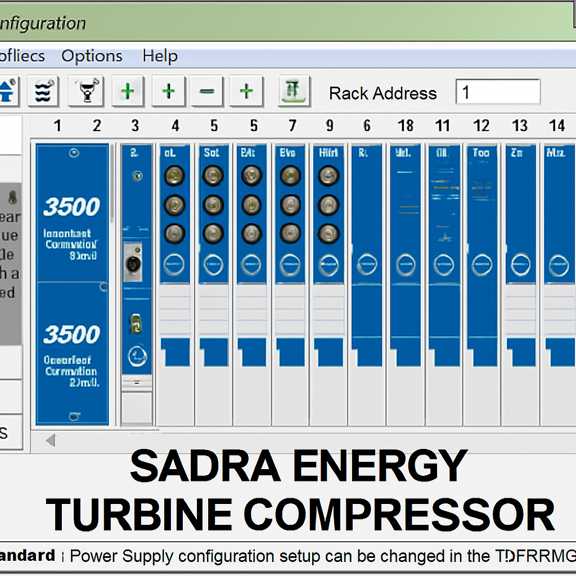Click the round port on slot 3 module

(x=133, y=263)
